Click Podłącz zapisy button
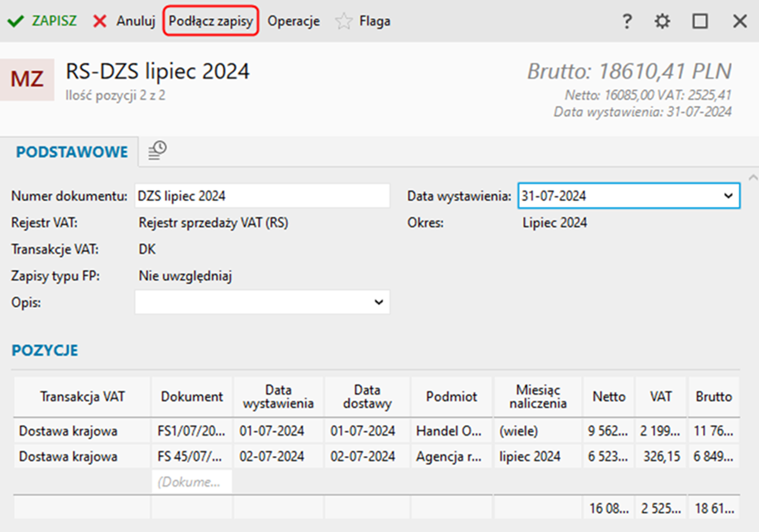Image resolution: width=759 pixels, height=532 pixels. pos(211,22)
